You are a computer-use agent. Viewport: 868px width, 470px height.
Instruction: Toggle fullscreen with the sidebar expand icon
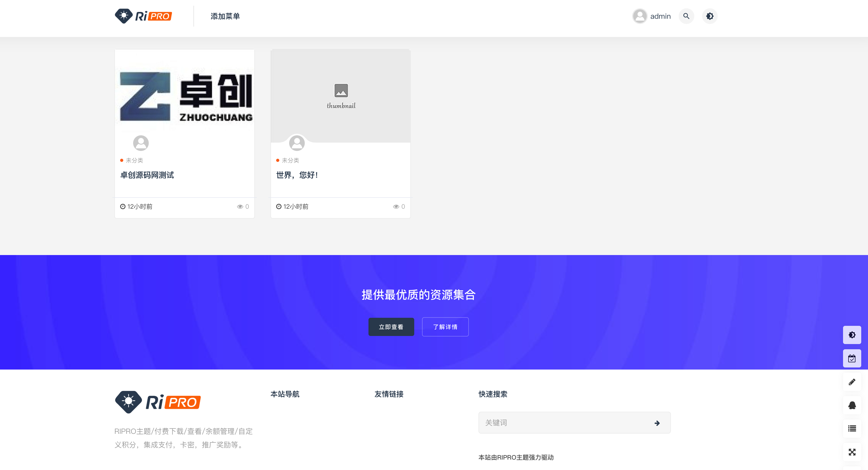852,452
